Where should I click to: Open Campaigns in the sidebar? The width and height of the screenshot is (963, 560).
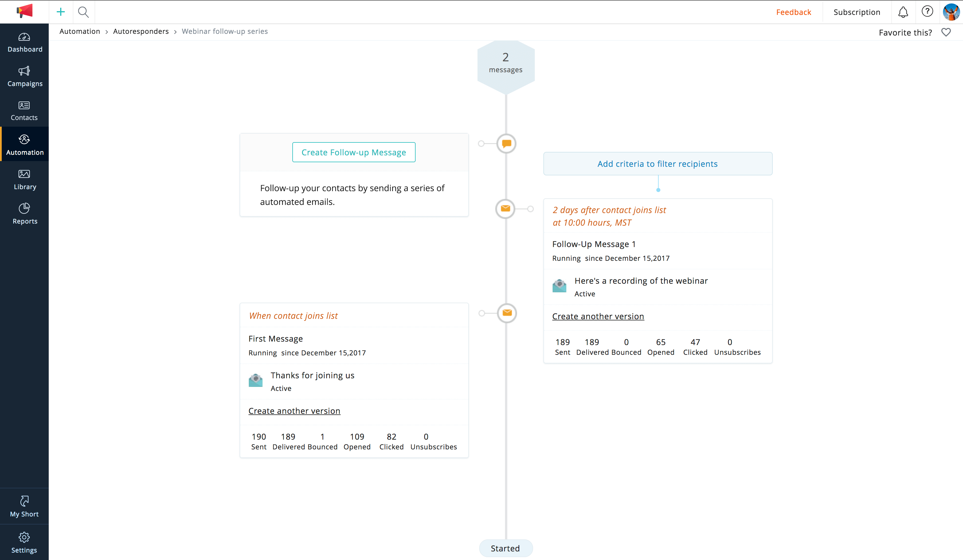point(24,77)
